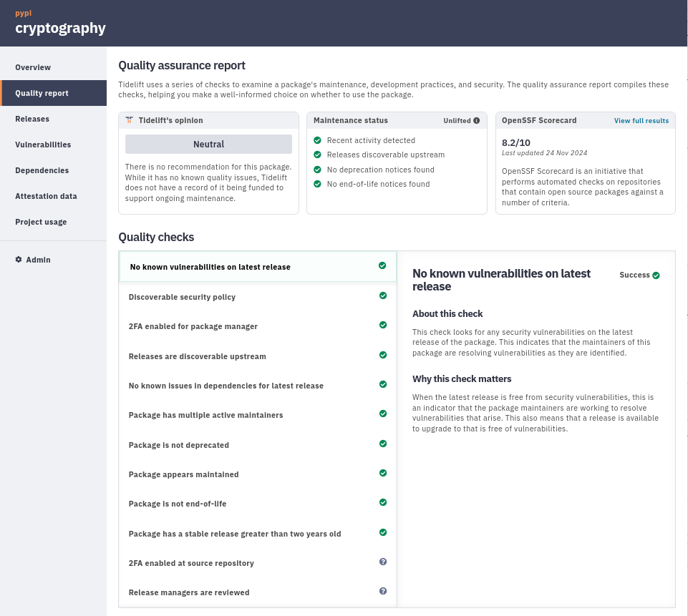Click the Unlifted info icon
The height and width of the screenshot is (616, 688).
click(x=477, y=121)
